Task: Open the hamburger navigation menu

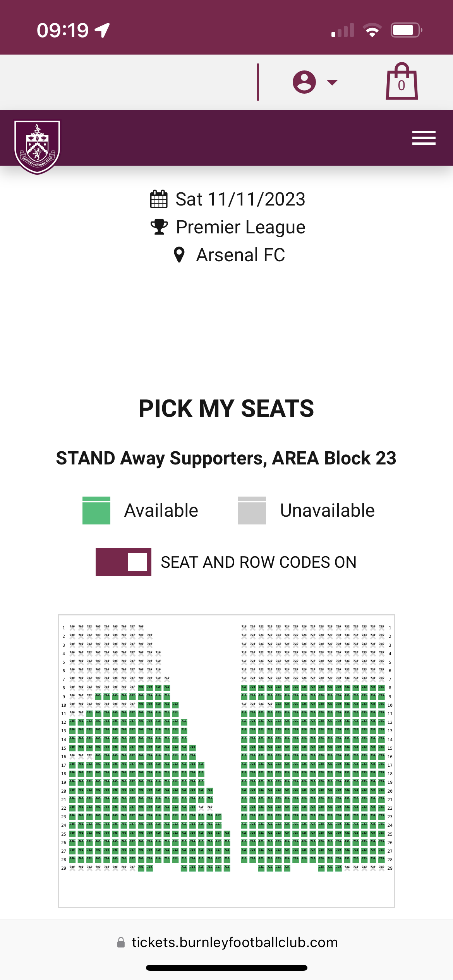Action: tap(424, 138)
